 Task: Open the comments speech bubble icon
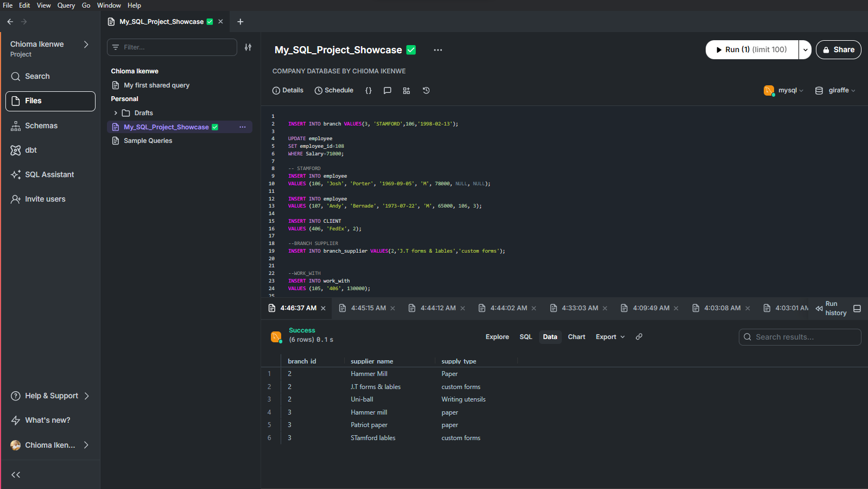pos(387,91)
